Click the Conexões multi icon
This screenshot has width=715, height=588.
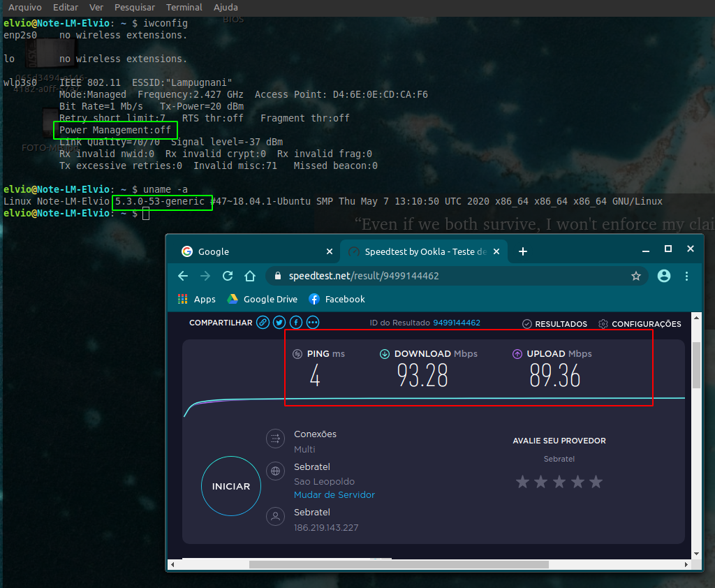click(275, 439)
